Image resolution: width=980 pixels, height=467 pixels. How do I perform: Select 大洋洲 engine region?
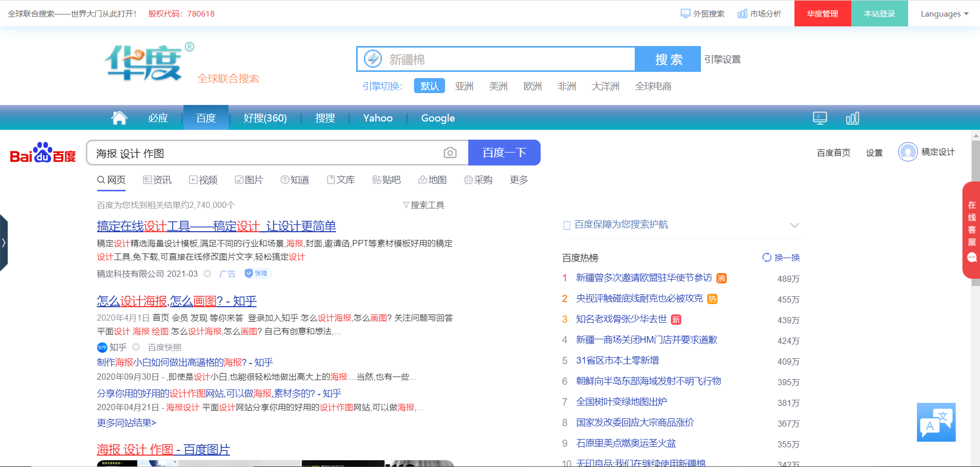(605, 86)
